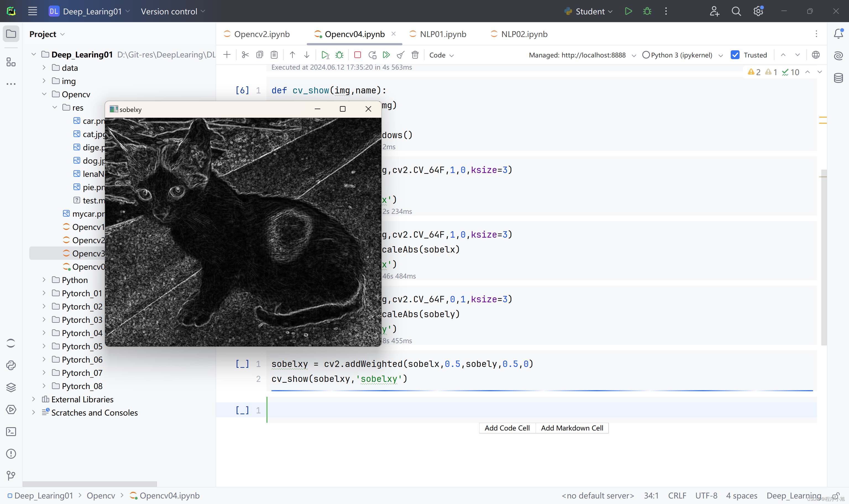
Task: Open the Services tool window
Action: (x=11, y=409)
